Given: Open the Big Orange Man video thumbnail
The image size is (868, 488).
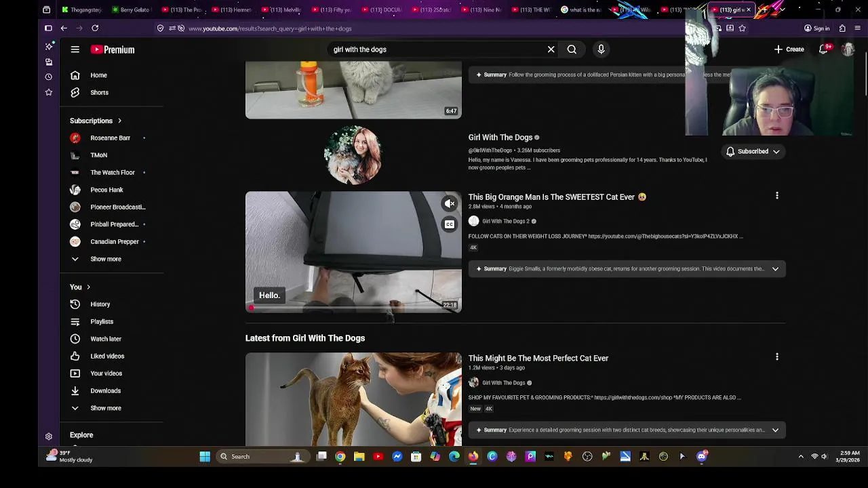Looking at the screenshot, I should tap(353, 251).
